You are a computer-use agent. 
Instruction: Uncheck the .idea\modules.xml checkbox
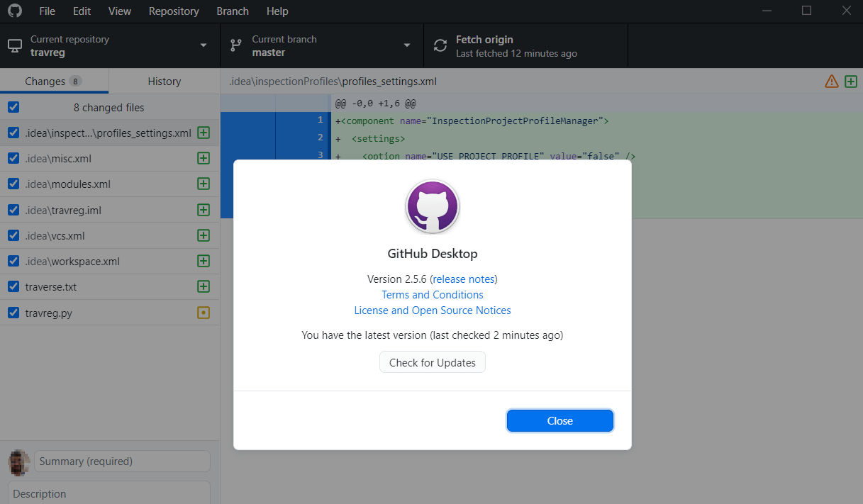[13, 184]
